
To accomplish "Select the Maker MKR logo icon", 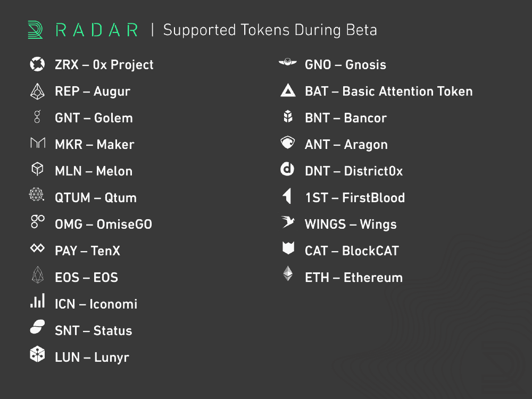I will point(38,143).
